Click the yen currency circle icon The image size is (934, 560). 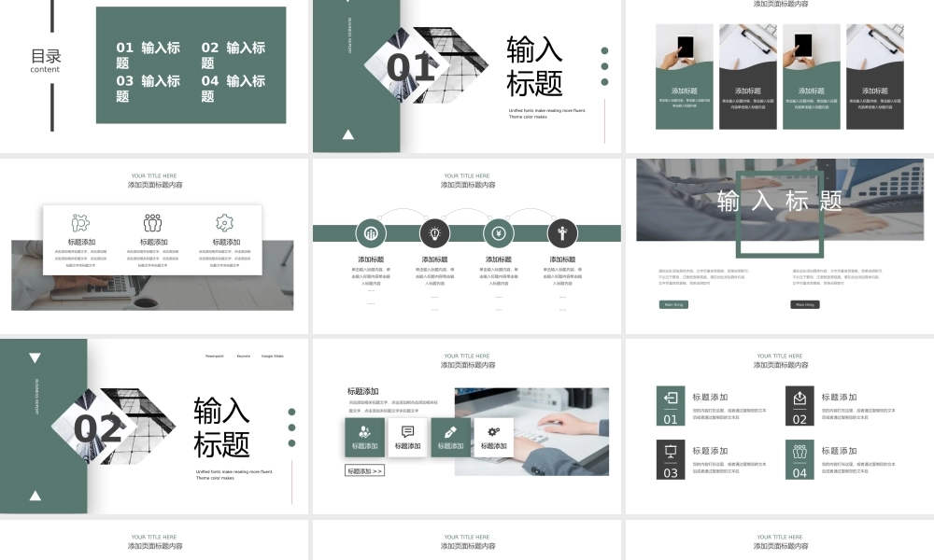499,233
